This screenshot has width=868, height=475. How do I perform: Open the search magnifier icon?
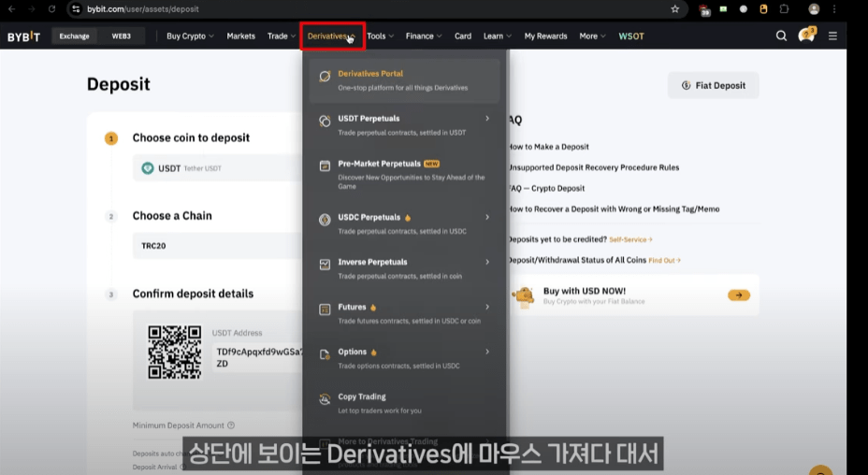[781, 36]
